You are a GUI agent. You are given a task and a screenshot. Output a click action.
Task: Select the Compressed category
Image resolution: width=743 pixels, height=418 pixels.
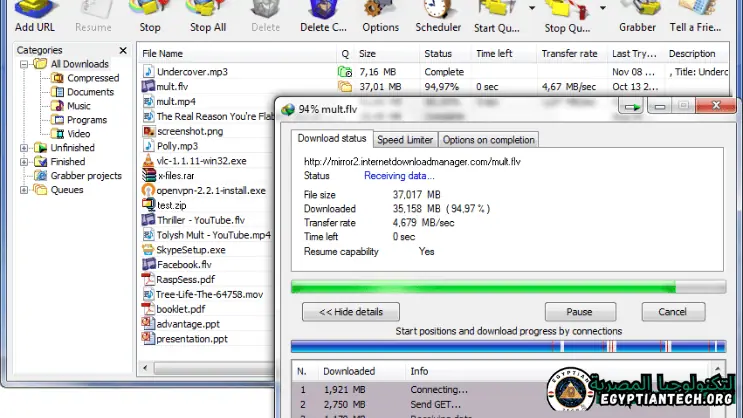93,78
